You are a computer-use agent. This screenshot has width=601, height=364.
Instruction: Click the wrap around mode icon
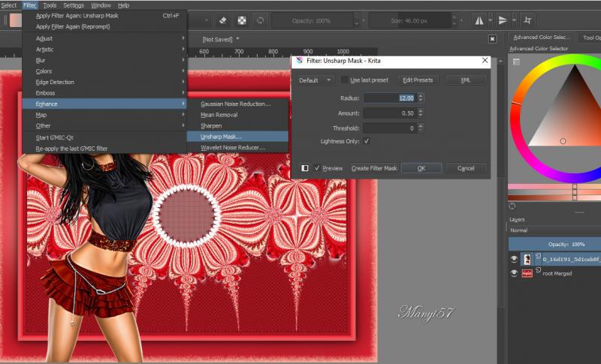coord(528,20)
